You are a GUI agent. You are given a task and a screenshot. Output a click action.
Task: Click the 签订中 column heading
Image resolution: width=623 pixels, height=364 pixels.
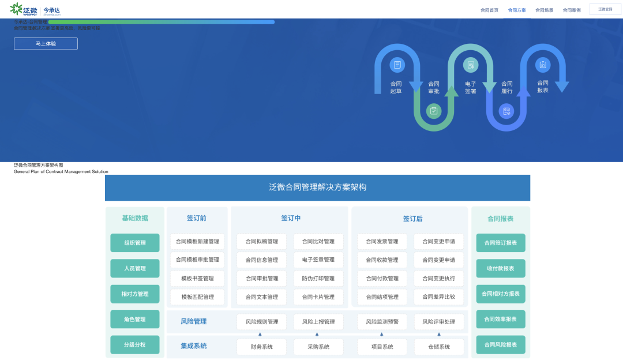(291, 218)
